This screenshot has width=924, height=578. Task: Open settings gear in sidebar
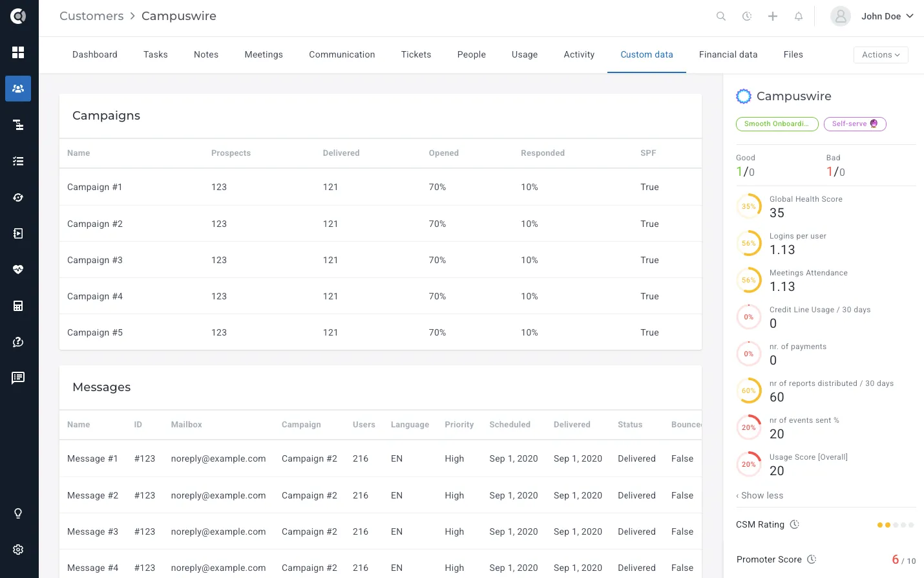coord(18,550)
